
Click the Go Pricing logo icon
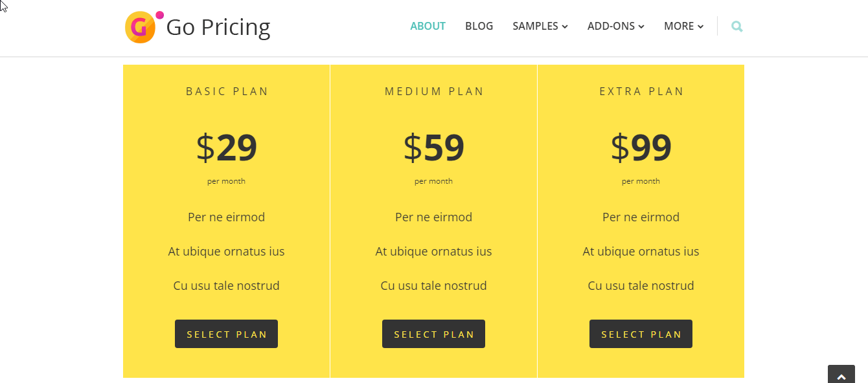139,27
